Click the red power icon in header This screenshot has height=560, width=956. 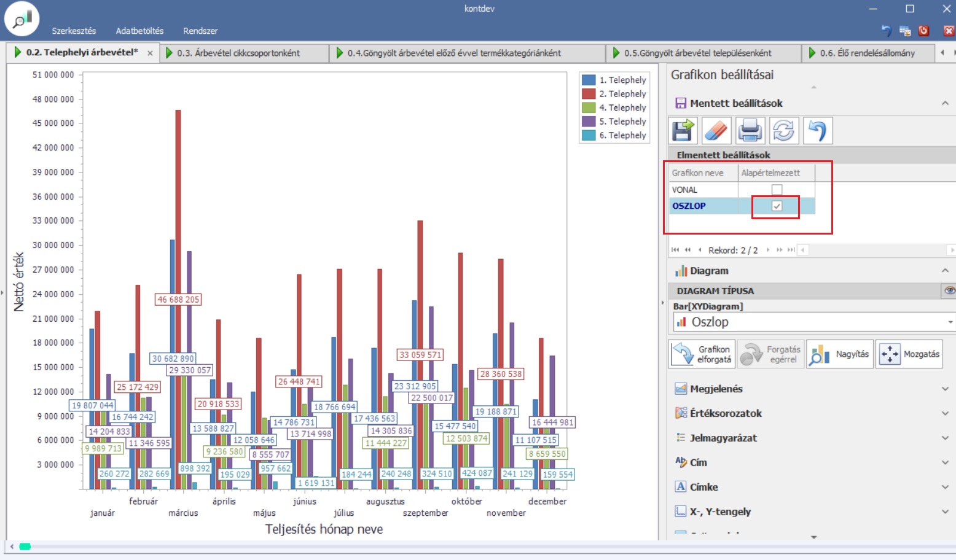coord(923,31)
